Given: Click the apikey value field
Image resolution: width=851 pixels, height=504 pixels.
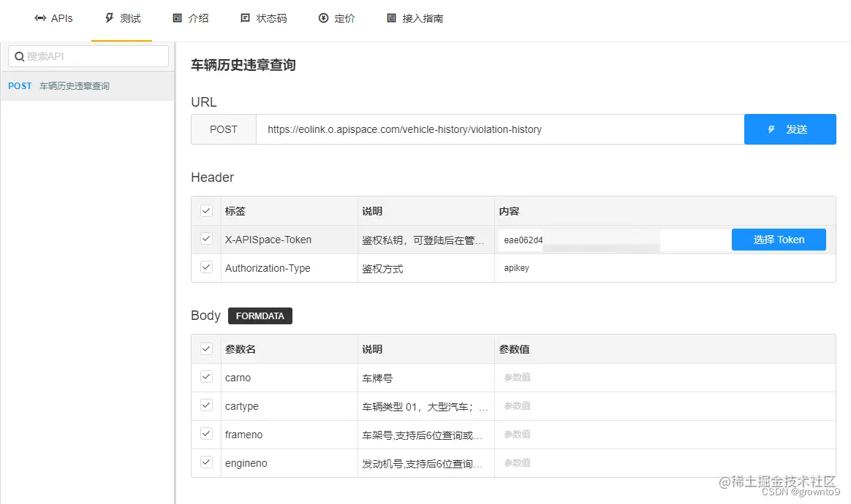Looking at the screenshot, I should (x=665, y=268).
